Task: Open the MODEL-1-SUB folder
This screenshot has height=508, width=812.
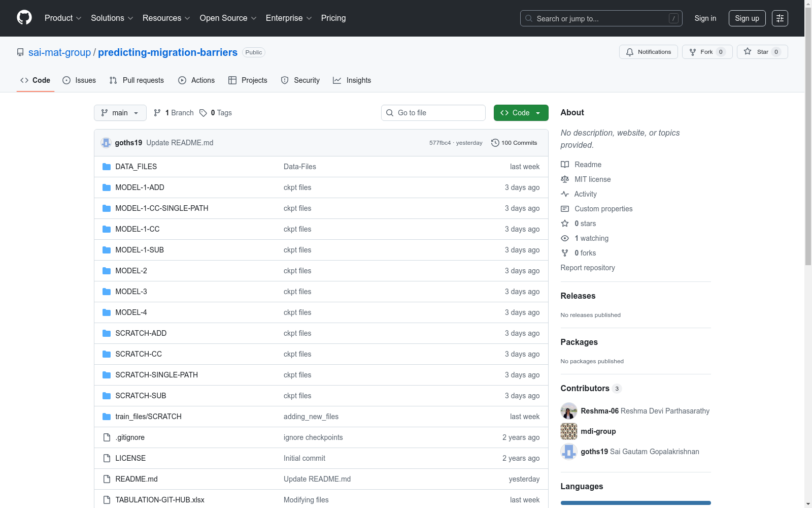Action: [140, 250]
